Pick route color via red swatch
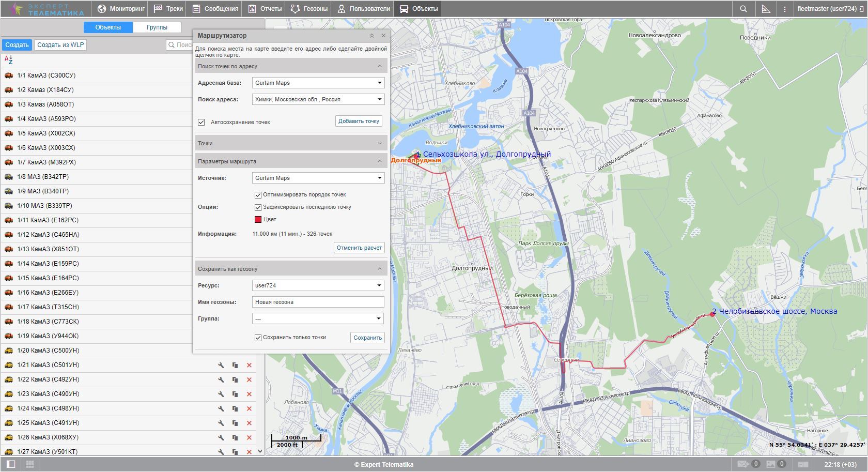The width and height of the screenshot is (868, 472). pyautogui.click(x=258, y=220)
